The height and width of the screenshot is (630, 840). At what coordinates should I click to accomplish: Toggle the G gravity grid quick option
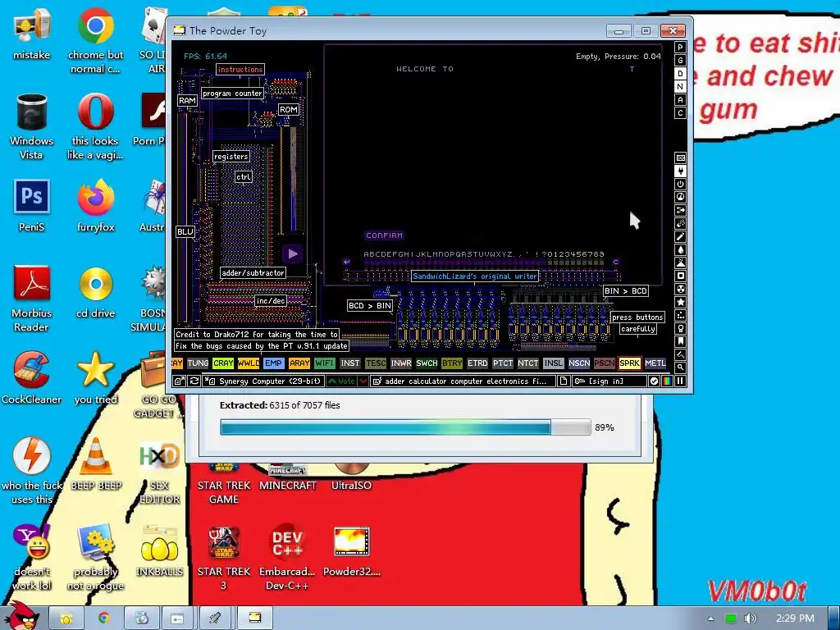(680, 61)
